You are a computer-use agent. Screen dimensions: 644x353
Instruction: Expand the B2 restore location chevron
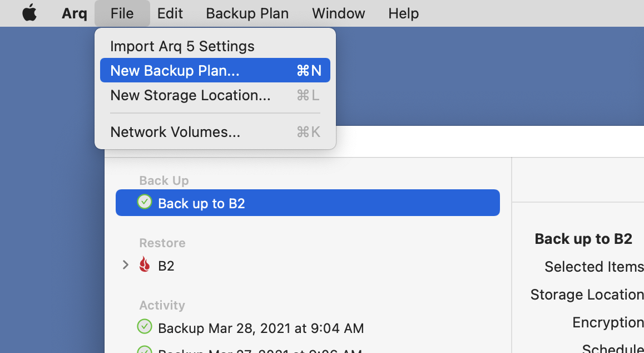coord(126,265)
